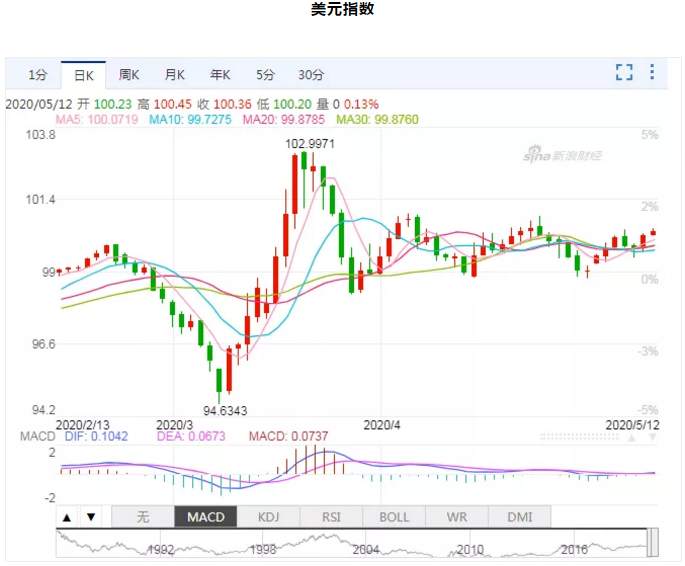The width and height of the screenshot is (685, 566).
Task: Click the MA5: 100.0719 legend
Action: point(97,119)
